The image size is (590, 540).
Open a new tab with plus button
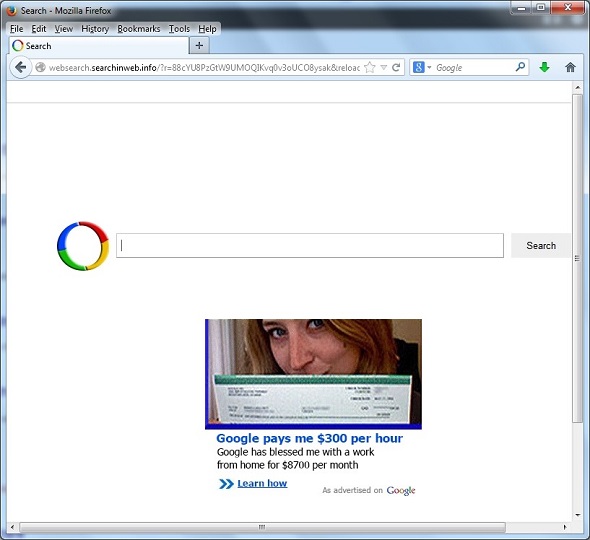(199, 46)
